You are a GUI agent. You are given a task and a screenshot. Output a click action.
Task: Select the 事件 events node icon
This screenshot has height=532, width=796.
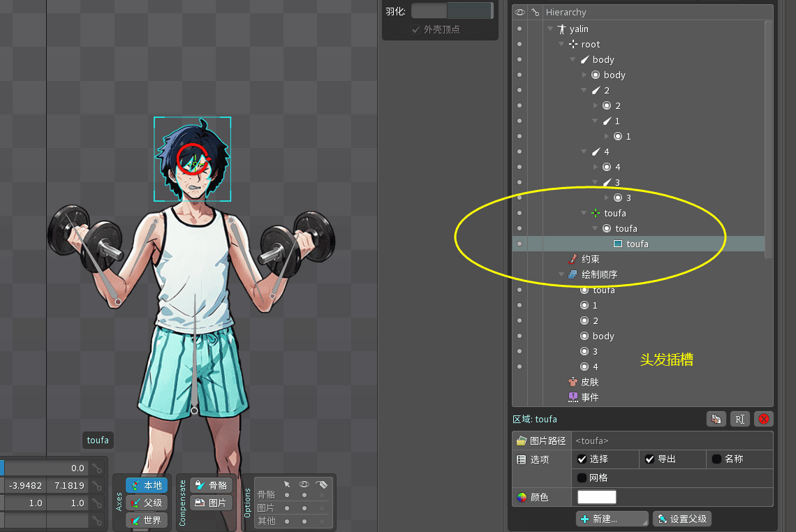[573, 397]
